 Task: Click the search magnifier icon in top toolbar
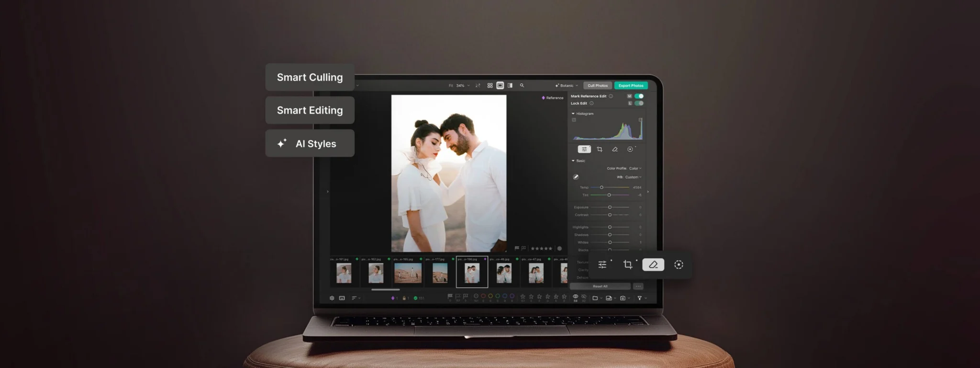tap(522, 85)
